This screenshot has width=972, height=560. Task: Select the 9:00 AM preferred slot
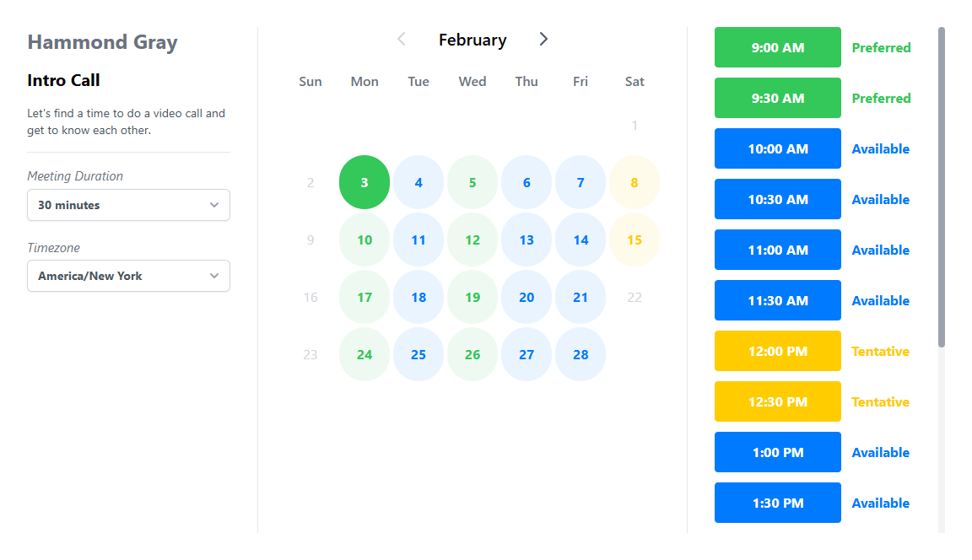(x=777, y=47)
